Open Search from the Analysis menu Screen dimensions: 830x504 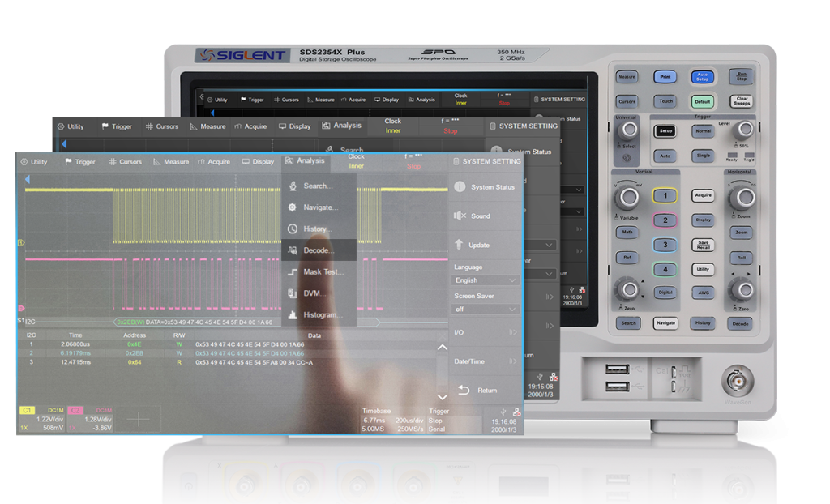(x=318, y=186)
